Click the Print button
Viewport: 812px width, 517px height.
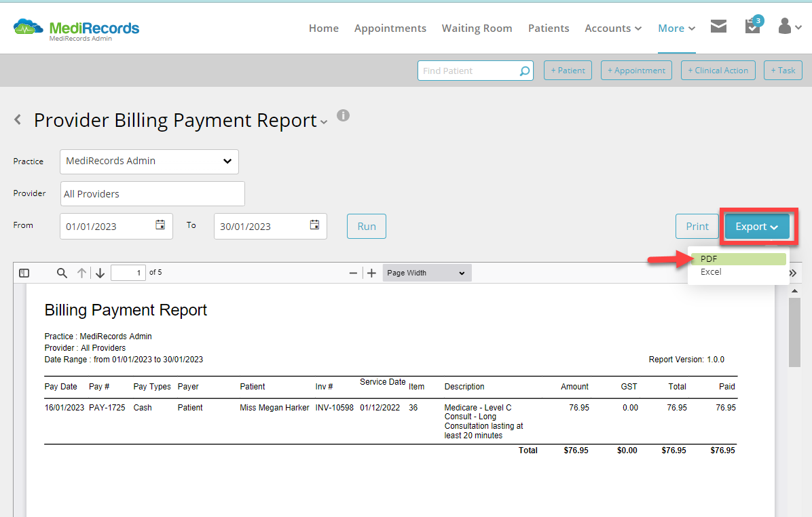(x=697, y=226)
